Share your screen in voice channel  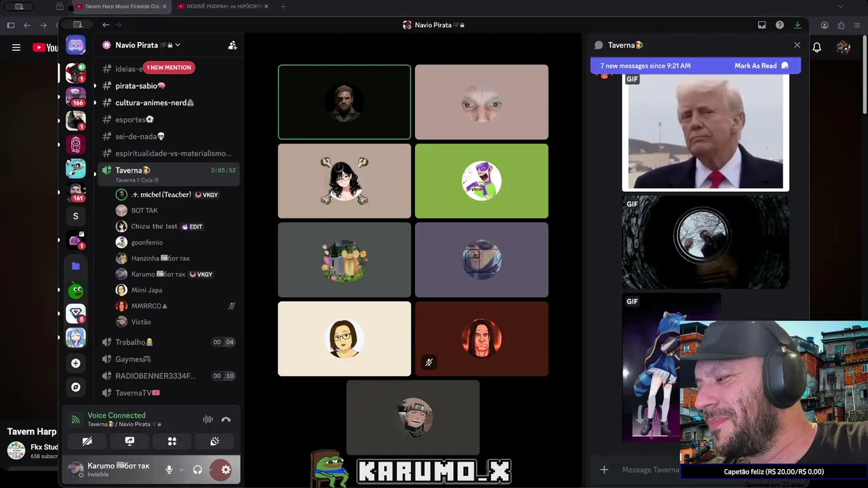130,441
